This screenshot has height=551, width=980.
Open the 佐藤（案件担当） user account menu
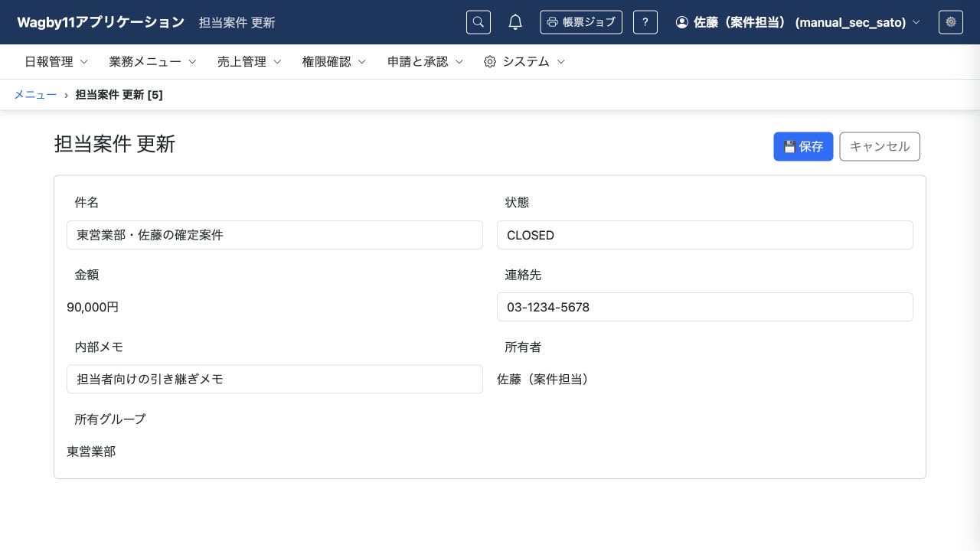(x=798, y=22)
